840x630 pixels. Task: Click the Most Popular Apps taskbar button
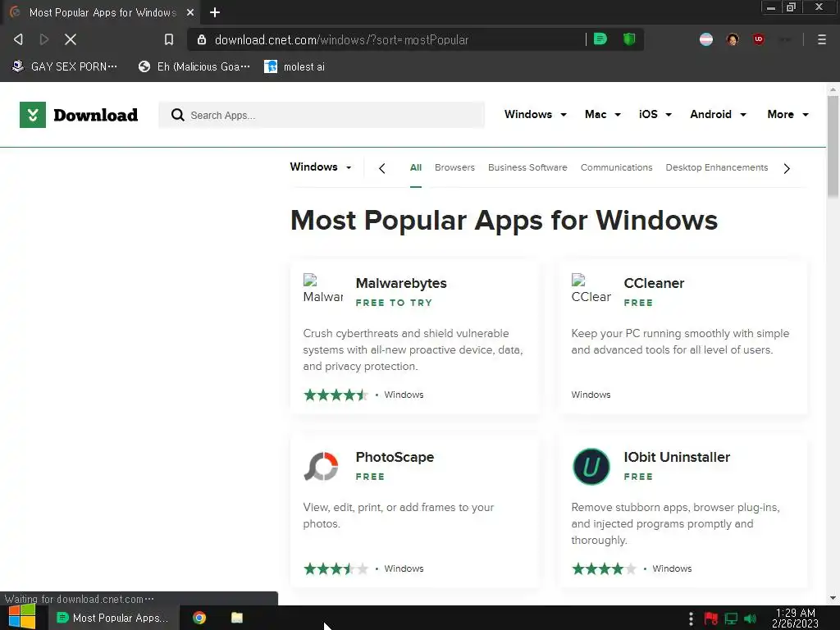112,618
